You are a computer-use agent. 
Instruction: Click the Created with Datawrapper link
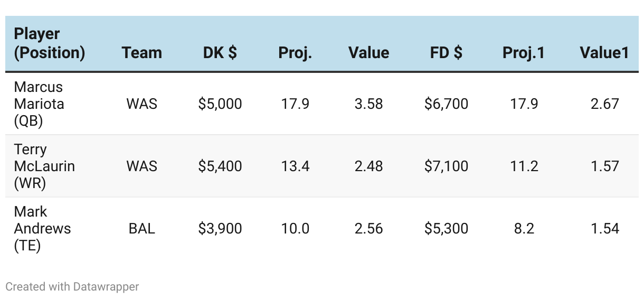pos(72,287)
